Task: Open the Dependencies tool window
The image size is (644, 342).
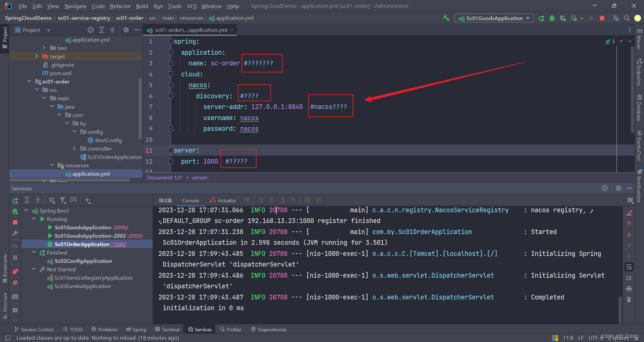Action: click(269, 330)
